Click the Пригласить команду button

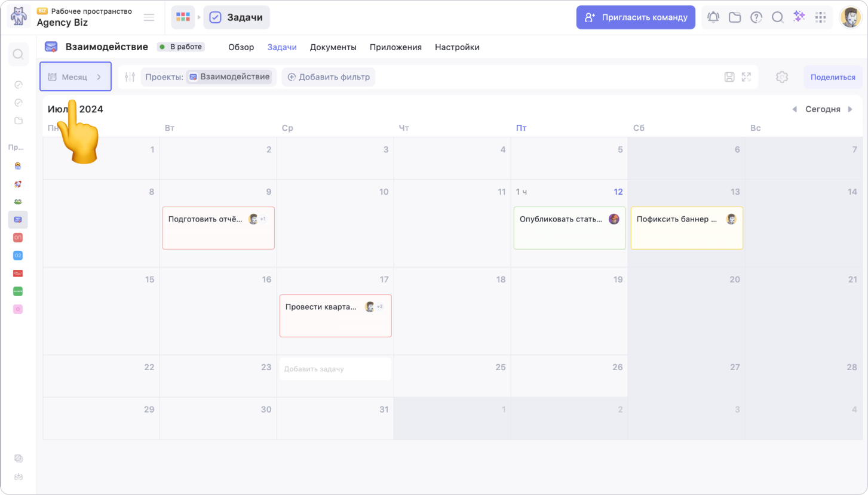636,17
